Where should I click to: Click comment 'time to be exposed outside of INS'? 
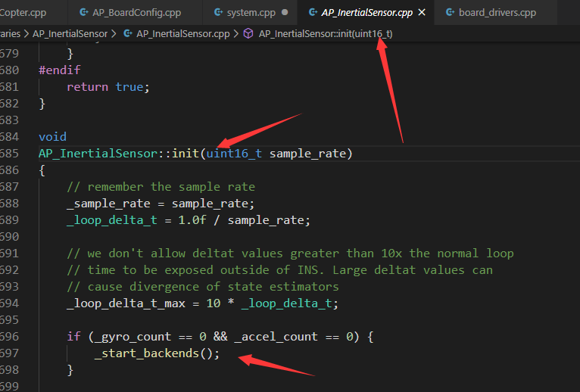(x=279, y=269)
